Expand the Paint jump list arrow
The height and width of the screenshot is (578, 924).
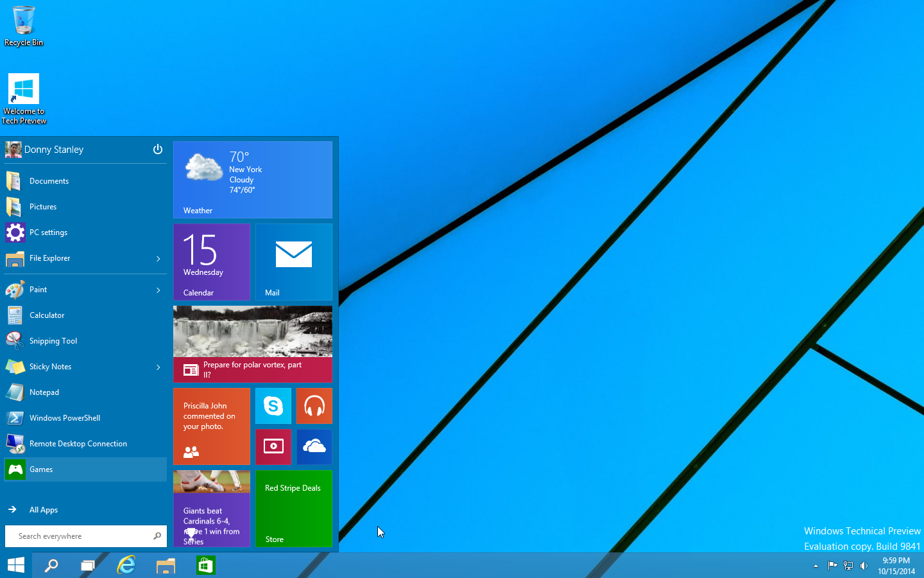[158, 290]
